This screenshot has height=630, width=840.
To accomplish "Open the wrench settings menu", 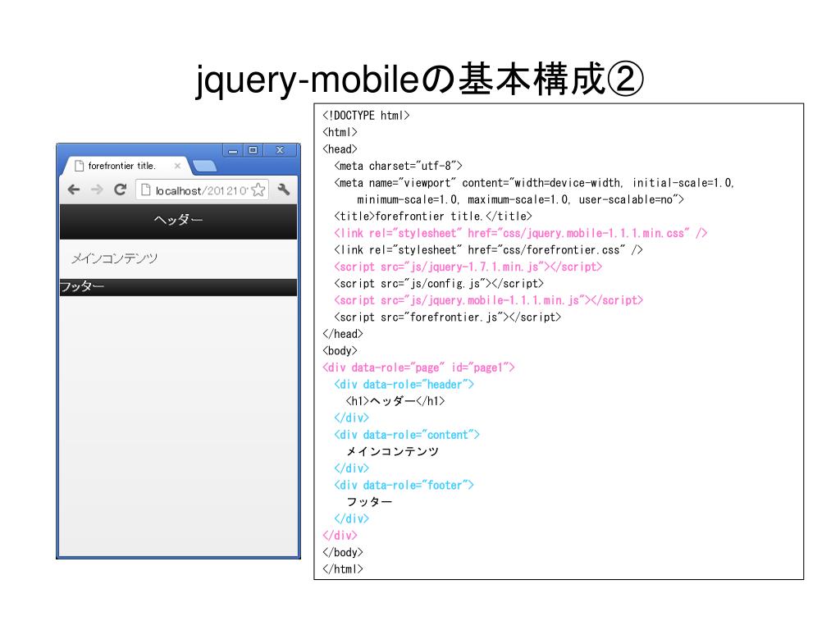I will (284, 189).
